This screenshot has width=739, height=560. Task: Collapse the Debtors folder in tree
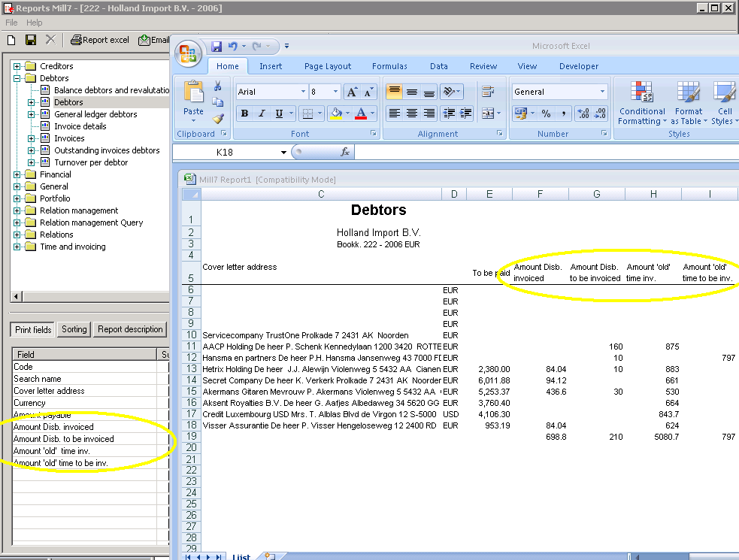pyautogui.click(x=17, y=78)
